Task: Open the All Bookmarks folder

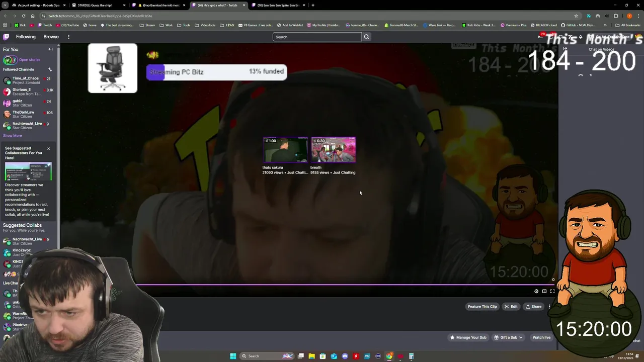Action: point(628,25)
